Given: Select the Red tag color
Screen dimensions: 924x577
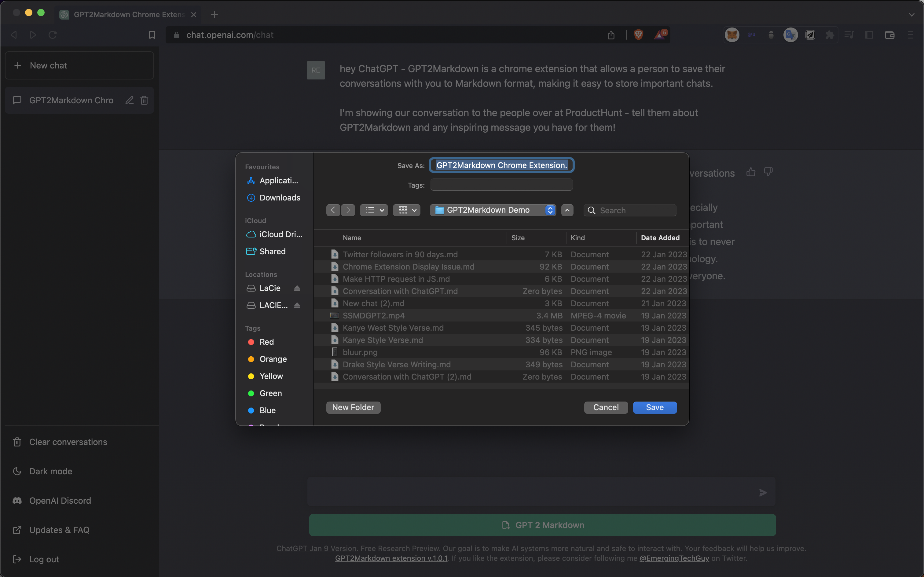Looking at the screenshot, I should tap(266, 342).
